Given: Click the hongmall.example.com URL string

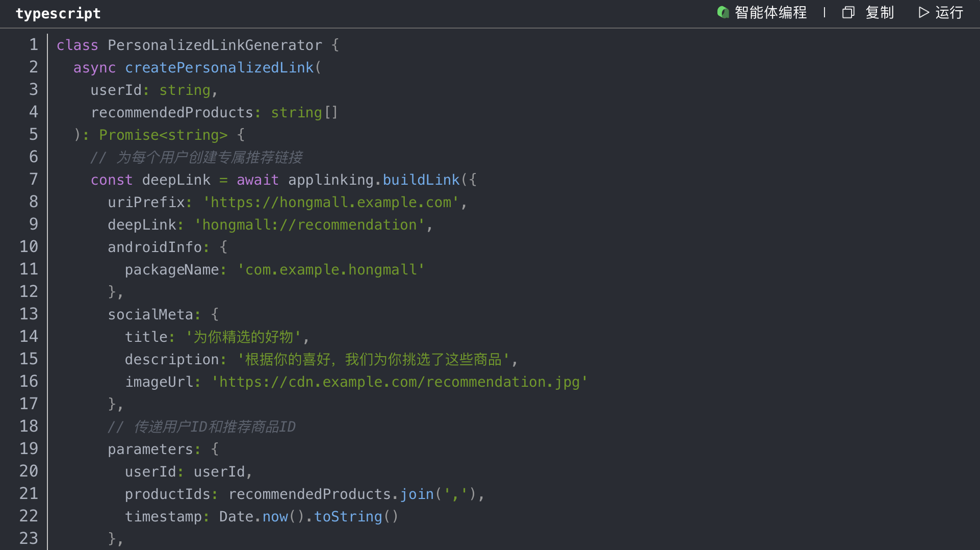Looking at the screenshot, I should (x=331, y=202).
